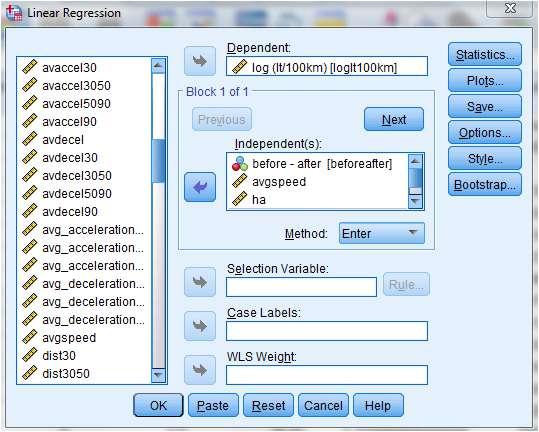The image size is (539, 432).
Task: Click ruler icon next to avaccel3050
Action: (x=30, y=85)
